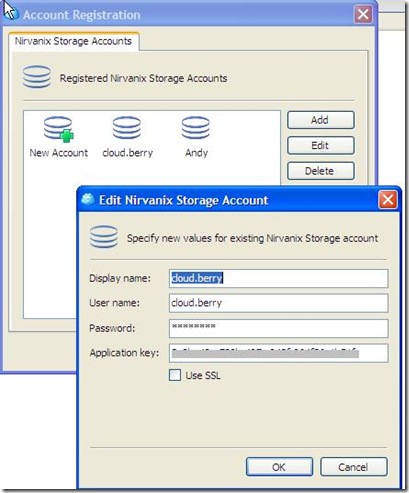The width and height of the screenshot is (409, 493).
Task: Select the cloud.berry storage account icon
Action: pyautogui.click(x=127, y=128)
